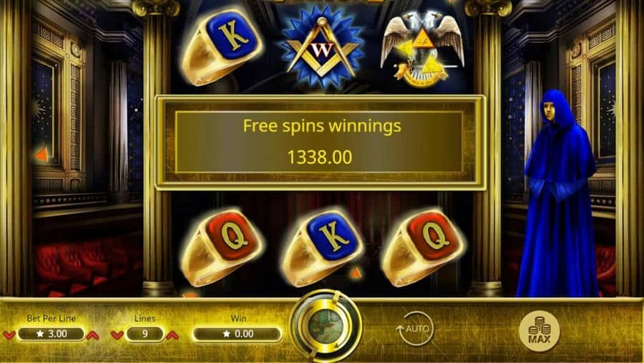The height and width of the screenshot is (363, 644).
Task: Click the 1338.00 winnings amount
Action: pos(320,157)
